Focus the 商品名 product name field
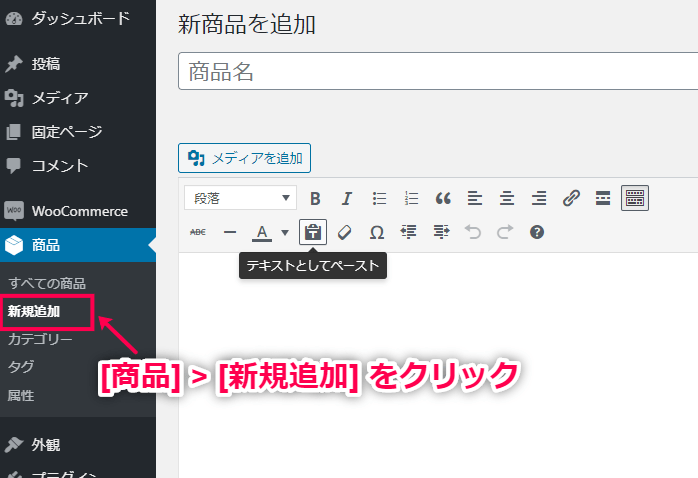The width and height of the screenshot is (698, 478). pyautogui.click(x=438, y=71)
